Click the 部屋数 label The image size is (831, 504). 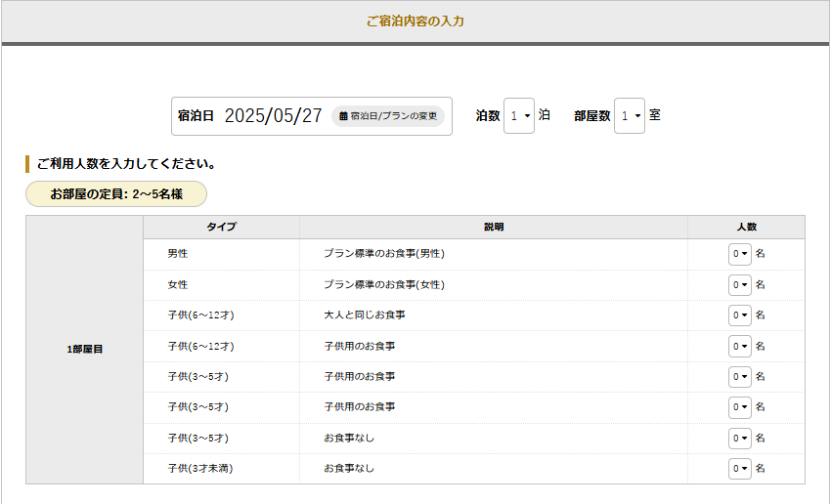click(x=592, y=115)
